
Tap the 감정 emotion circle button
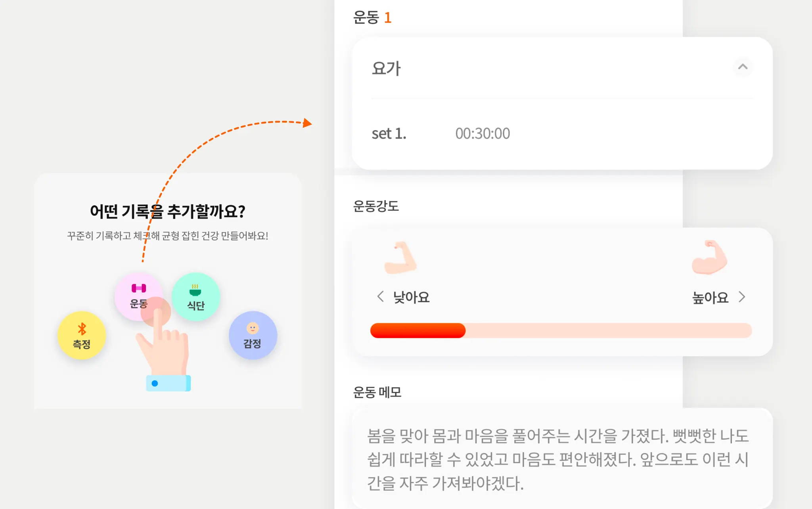[253, 335]
